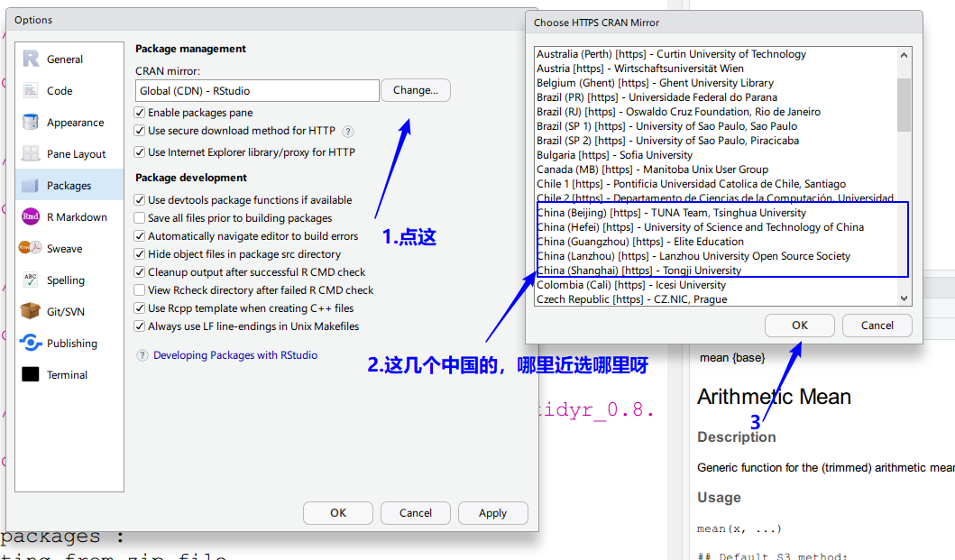Open the Terminal options section
Screen dimensions: 955x560
point(69,375)
